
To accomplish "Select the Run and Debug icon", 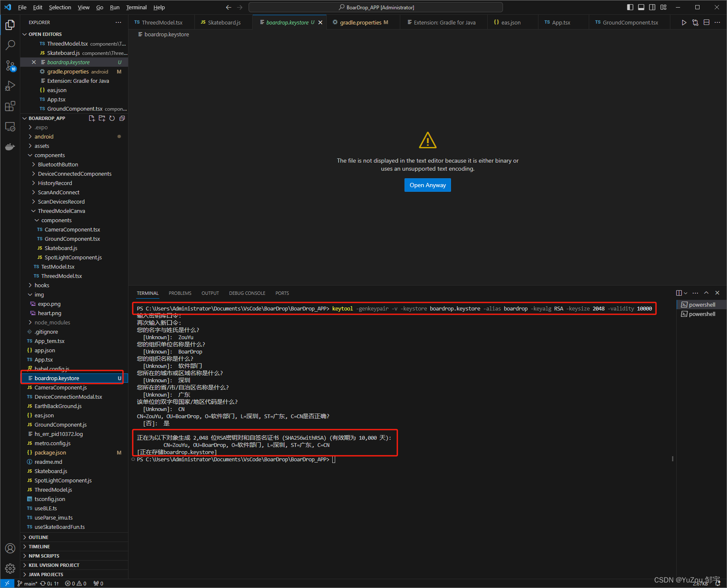I will coord(10,86).
